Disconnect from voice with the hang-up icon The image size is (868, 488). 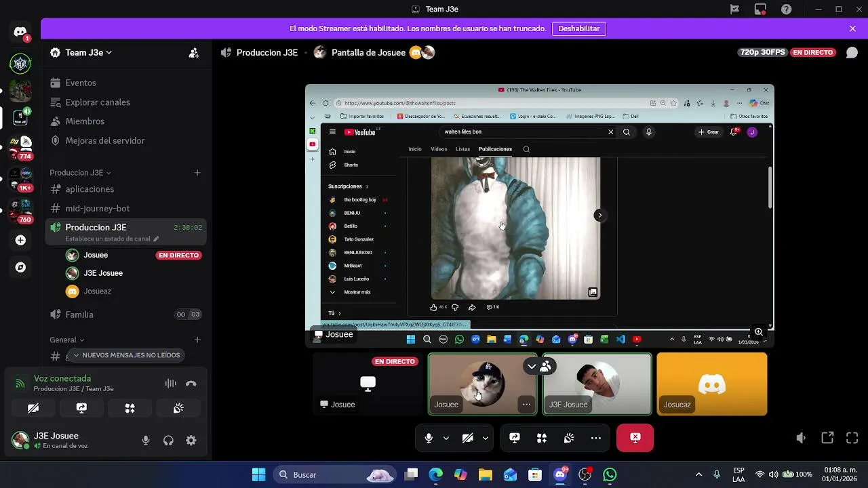[x=191, y=384]
